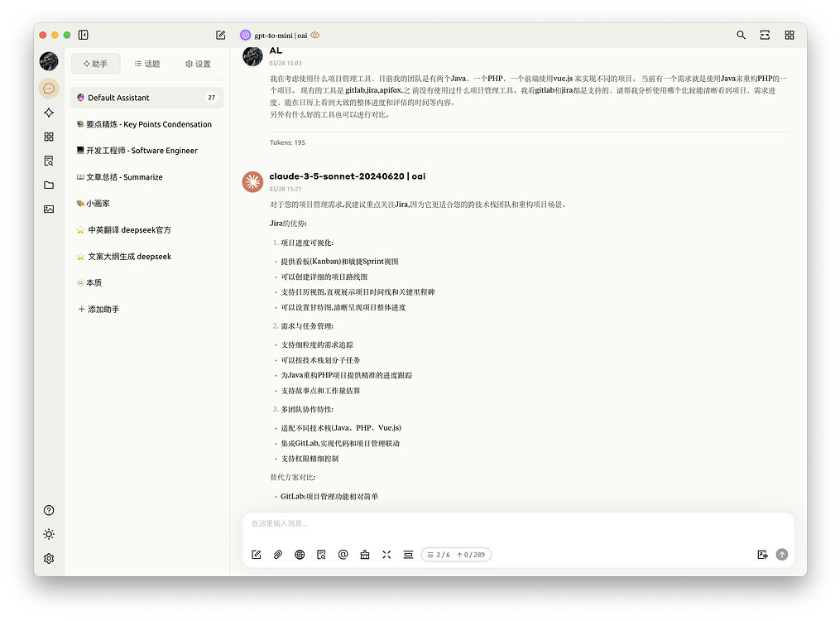Click the translate icon near send button
The width and height of the screenshot is (840, 621).
[762, 555]
